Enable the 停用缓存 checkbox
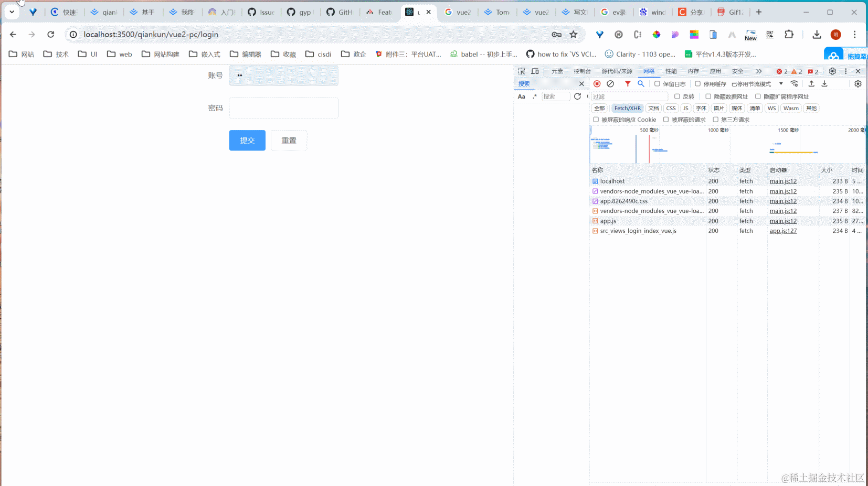868x486 pixels. [697, 83]
